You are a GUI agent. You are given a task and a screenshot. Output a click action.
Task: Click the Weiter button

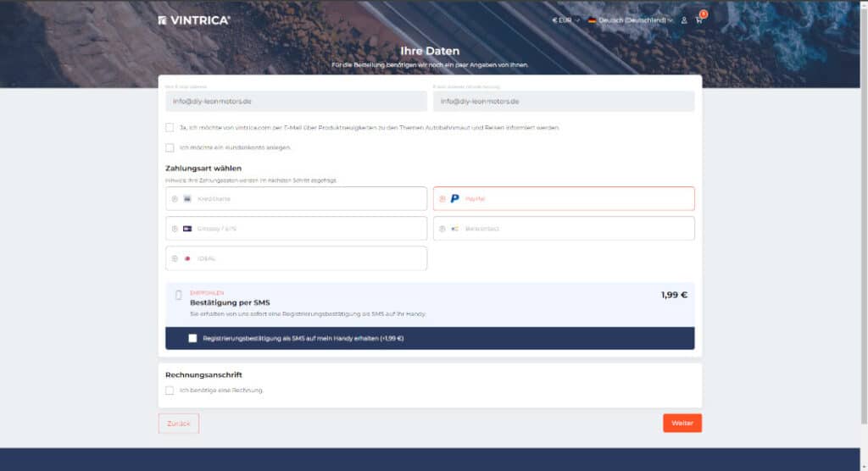tap(682, 423)
